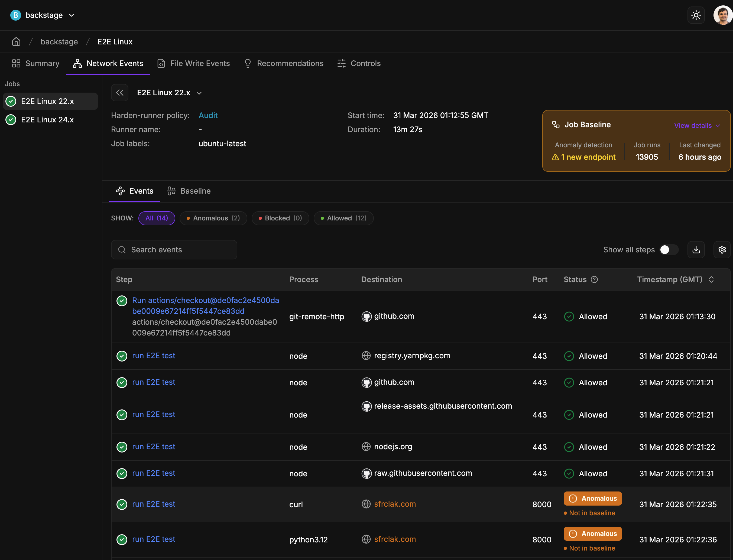Image resolution: width=733 pixels, height=560 pixels.
Task: Expand Job Baseline View details
Action: 697,125
